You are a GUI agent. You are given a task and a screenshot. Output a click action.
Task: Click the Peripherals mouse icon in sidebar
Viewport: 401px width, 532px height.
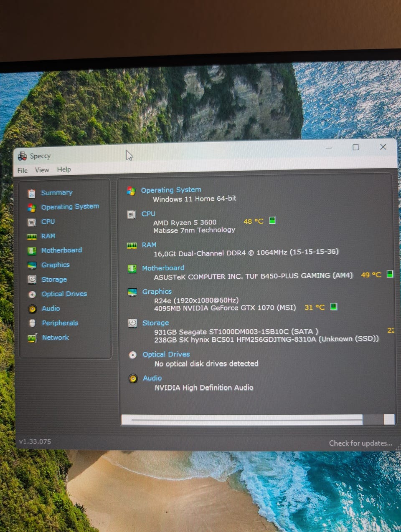pyautogui.click(x=33, y=323)
